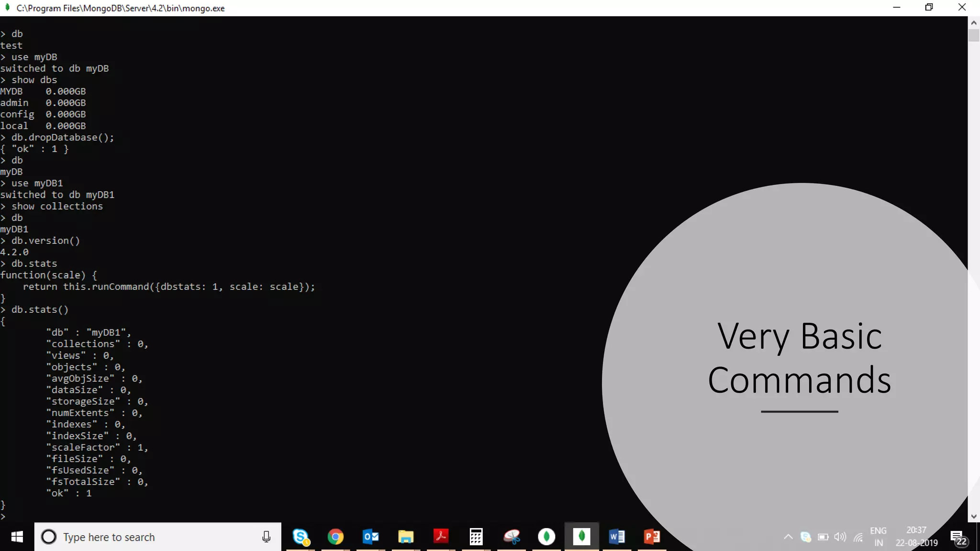Open Outlook taskbar icon

371,537
